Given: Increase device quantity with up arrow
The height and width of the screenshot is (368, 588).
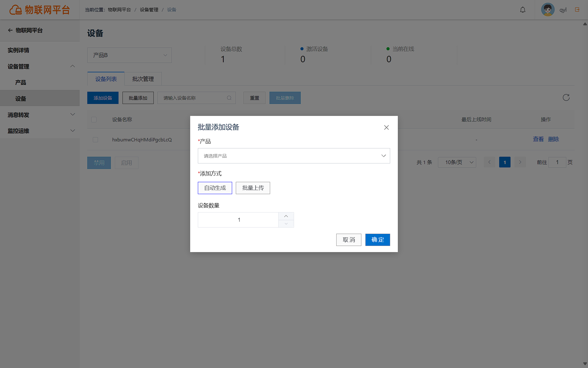Looking at the screenshot, I should (286, 216).
